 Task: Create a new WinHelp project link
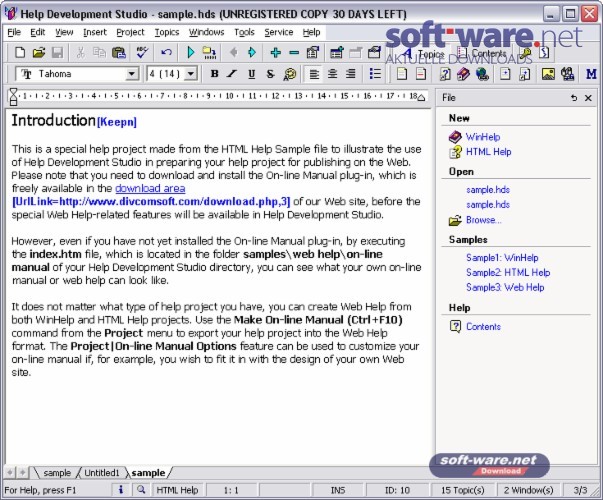point(483,137)
